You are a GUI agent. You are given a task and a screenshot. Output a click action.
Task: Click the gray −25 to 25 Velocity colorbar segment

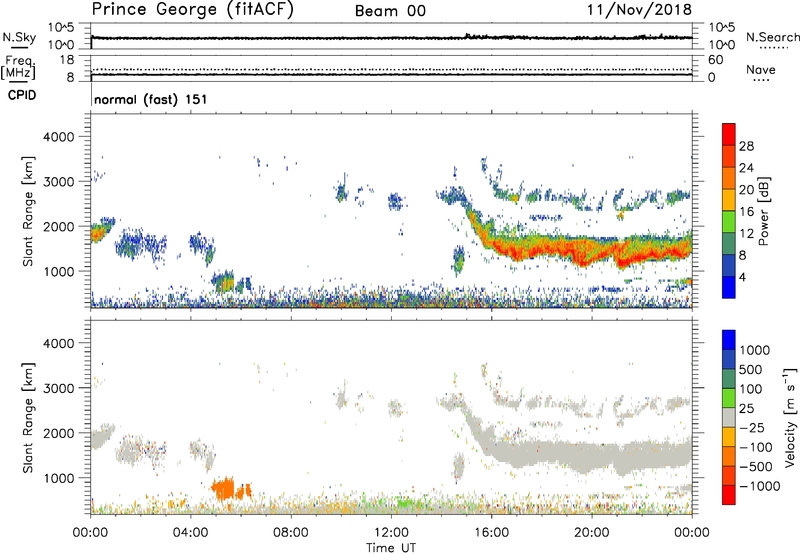729,417
